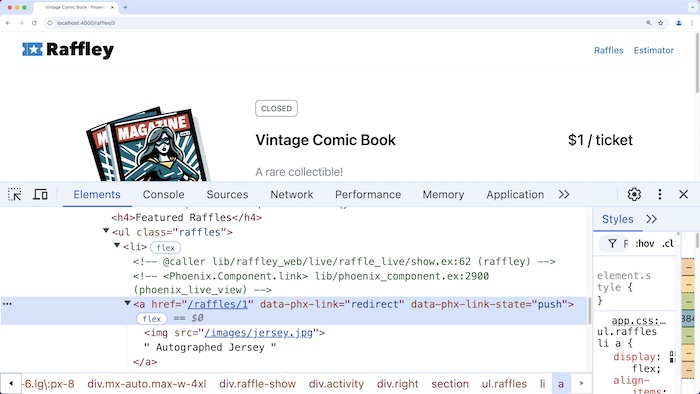Go forward in browser history
Screen dimensions: 700x394
pos(21,23)
